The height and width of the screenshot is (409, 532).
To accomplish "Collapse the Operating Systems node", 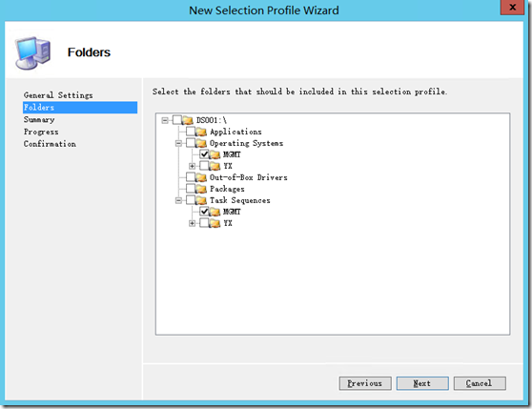I will click(x=178, y=143).
